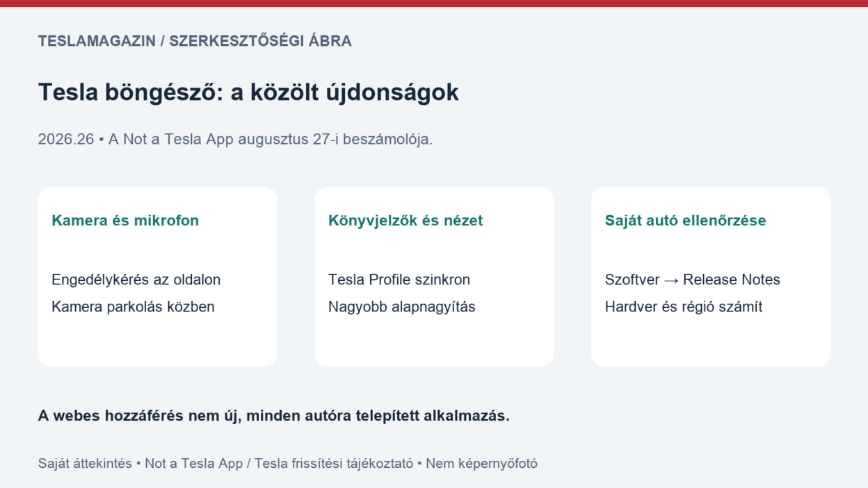The height and width of the screenshot is (488, 868).
Task: Click the 'Saját autó ellenőrzése' card heading
Action: coord(685,220)
